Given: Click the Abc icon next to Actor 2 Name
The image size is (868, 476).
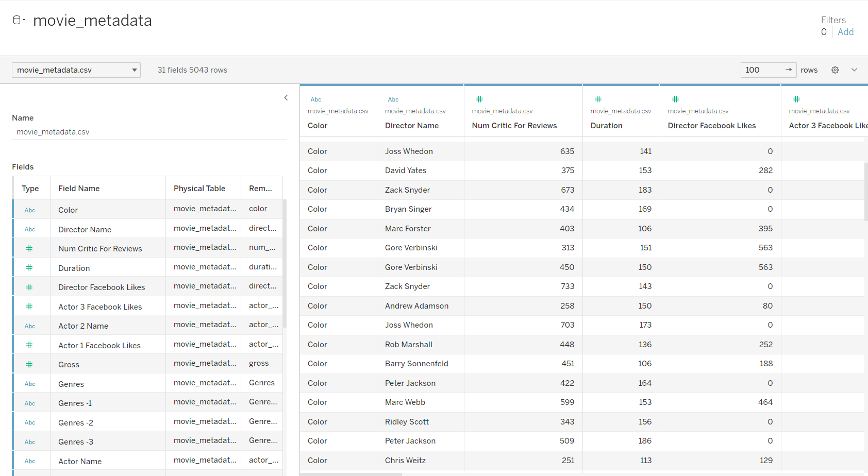Looking at the screenshot, I should 30,326.
